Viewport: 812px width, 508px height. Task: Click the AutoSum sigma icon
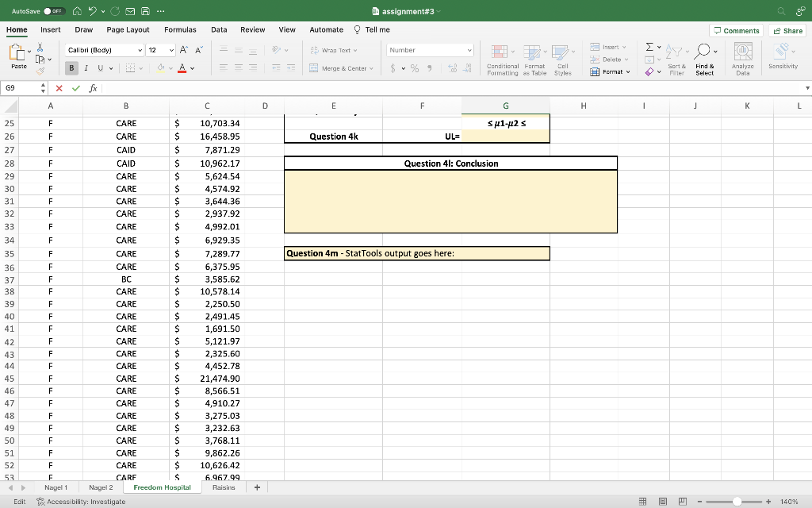pyautogui.click(x=649, y=47)
